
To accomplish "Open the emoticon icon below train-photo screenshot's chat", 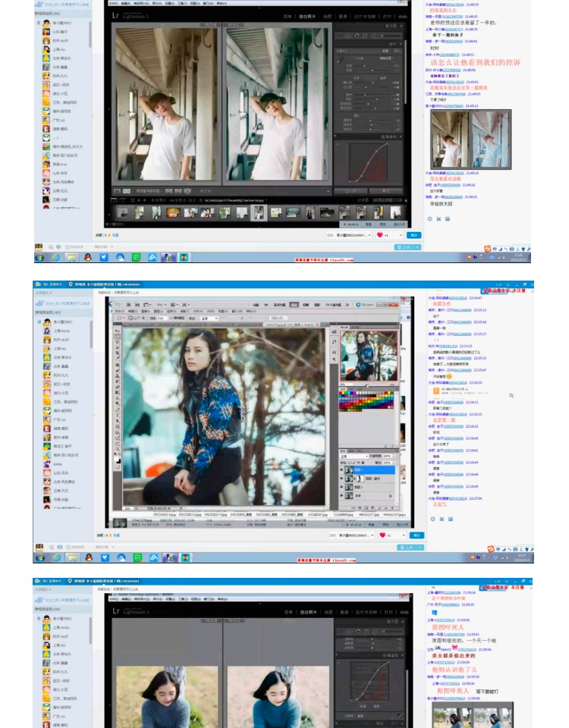I will pyautogui.click(x=429, y=218).
